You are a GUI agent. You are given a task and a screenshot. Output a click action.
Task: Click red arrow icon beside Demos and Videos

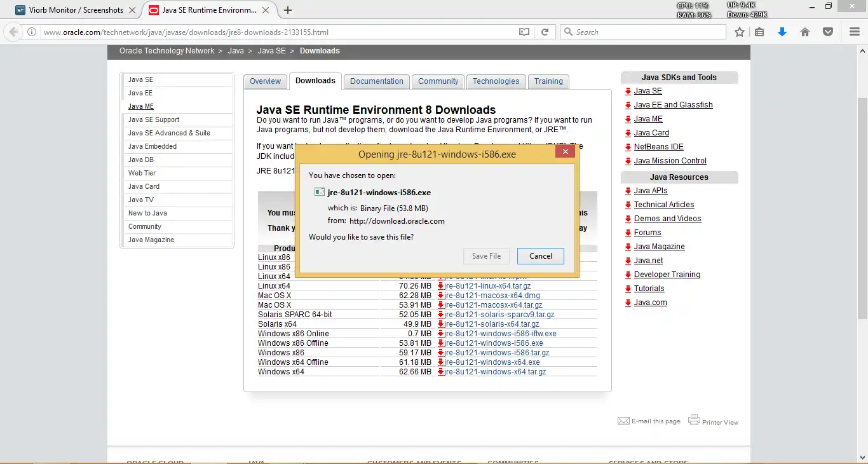pyautogui.click(x=628, y=219)
